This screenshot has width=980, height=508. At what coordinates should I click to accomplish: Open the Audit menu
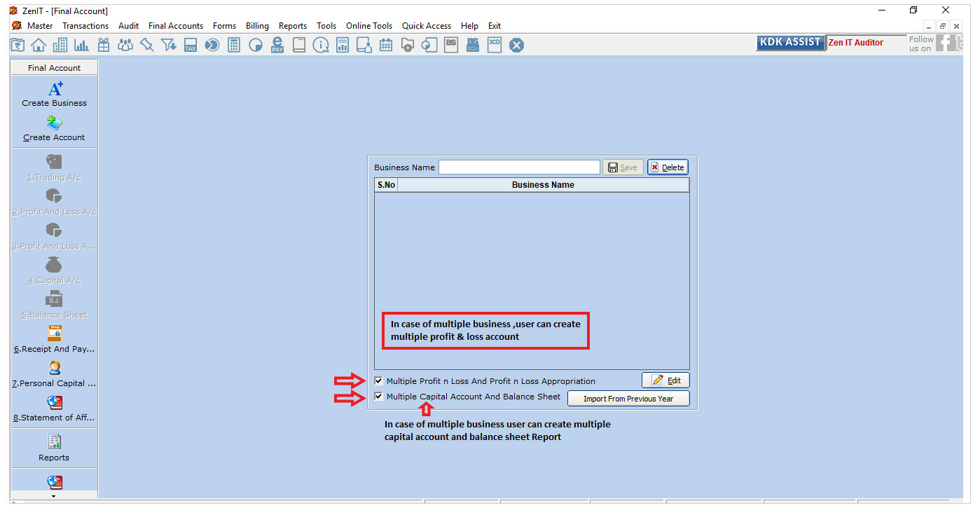[129, 26]
